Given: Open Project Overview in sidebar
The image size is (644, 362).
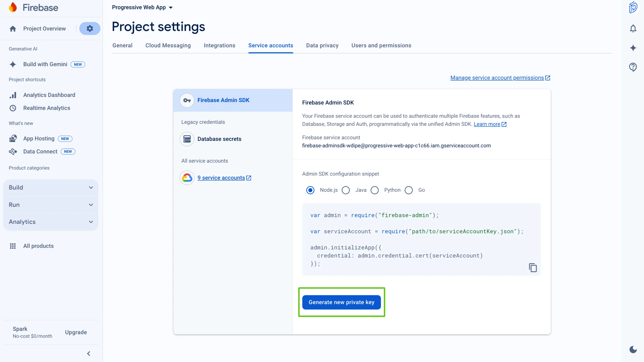Looking at the screenshot, I should (x=45, y=29).
